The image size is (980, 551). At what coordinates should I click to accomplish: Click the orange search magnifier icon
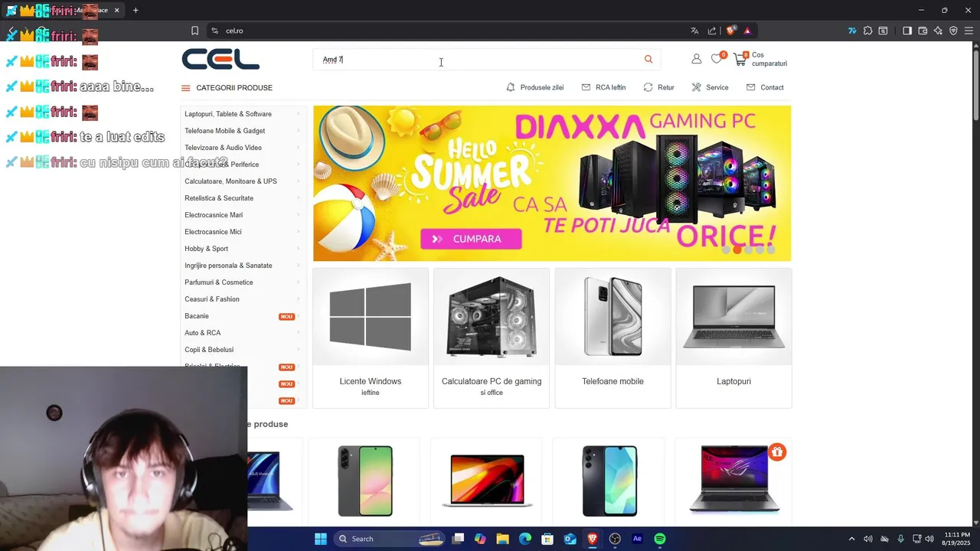tap(648, 59)
